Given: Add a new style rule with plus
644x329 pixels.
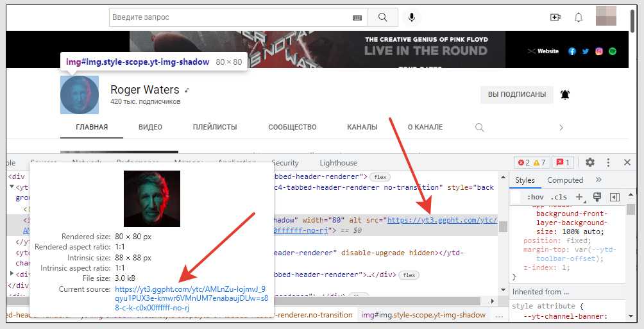Looking at the screenshot, I should pyautogui.click(x=579, y=197).
